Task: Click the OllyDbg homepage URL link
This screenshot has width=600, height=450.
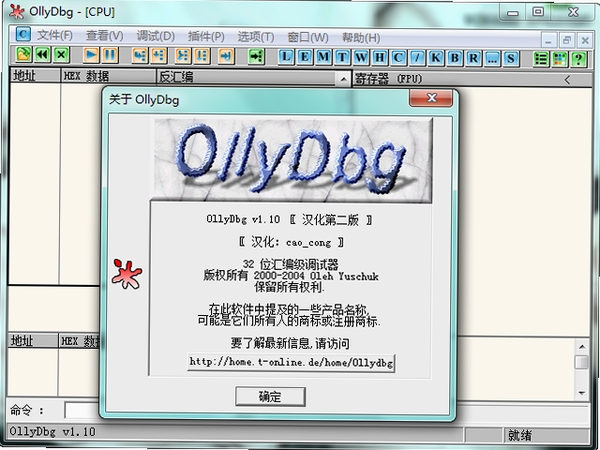Action: [x=291, y=362]
